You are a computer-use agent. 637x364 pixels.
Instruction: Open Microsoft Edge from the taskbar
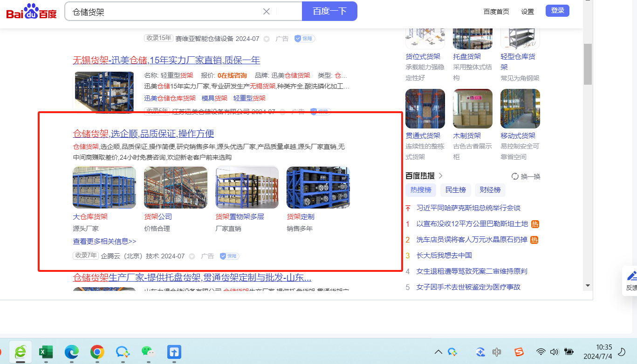coord(71,352)
